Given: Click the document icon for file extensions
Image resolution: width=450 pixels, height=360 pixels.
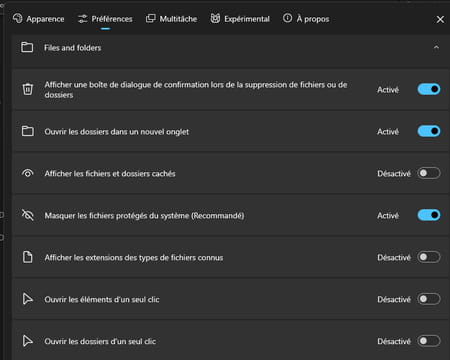Looking at the screenshot, I should coord(28,257).
